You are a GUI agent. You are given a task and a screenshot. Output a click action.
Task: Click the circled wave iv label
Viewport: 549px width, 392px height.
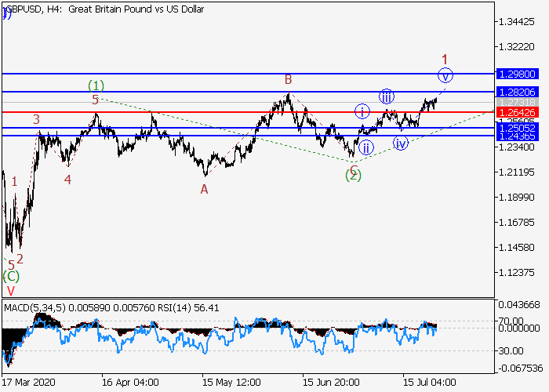click(x=401, y=143)
